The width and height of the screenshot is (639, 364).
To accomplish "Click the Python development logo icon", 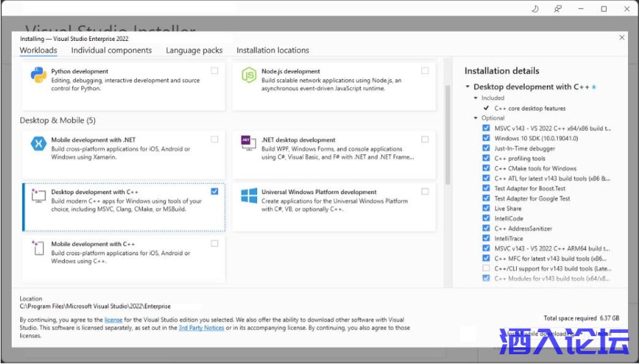I will pos(38,75).
